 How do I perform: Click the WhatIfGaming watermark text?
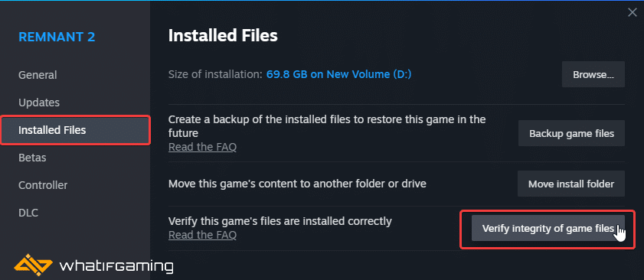[116, 266]
